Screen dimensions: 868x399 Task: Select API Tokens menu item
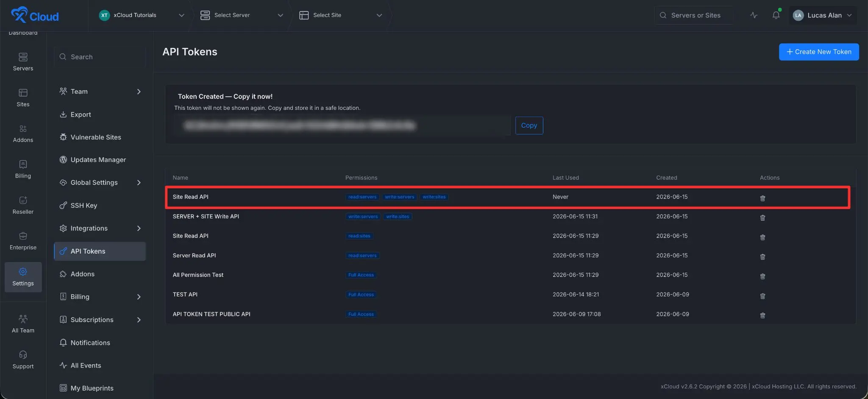coord(100,251)
